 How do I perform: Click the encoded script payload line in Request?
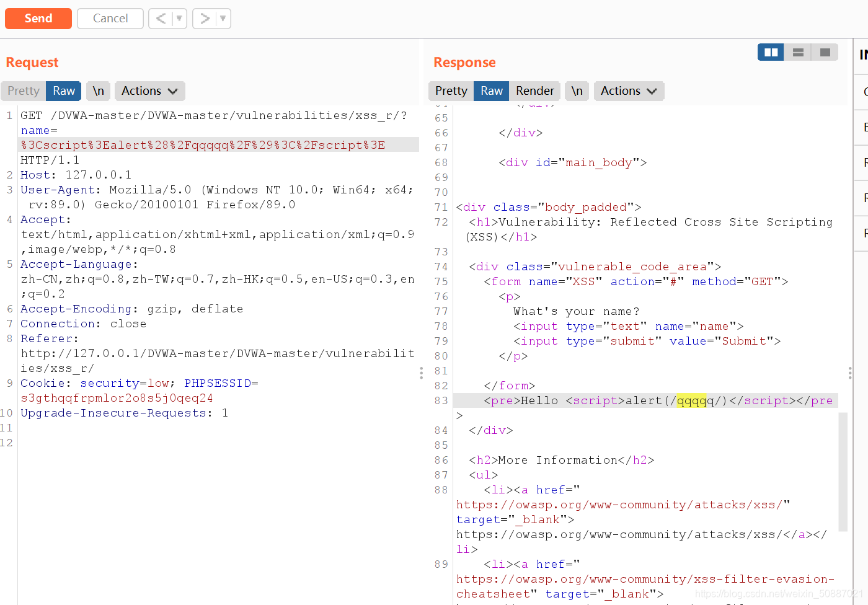coord(203,145)
